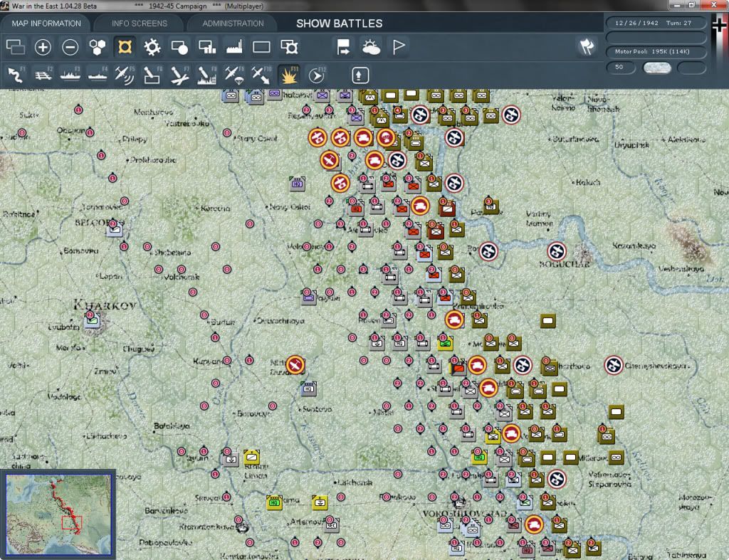Image resolution: width=729 pixels, height=560 pixels.
Task: Click the Motor Pool 195K (114K) field
Action: click(656, 51)
